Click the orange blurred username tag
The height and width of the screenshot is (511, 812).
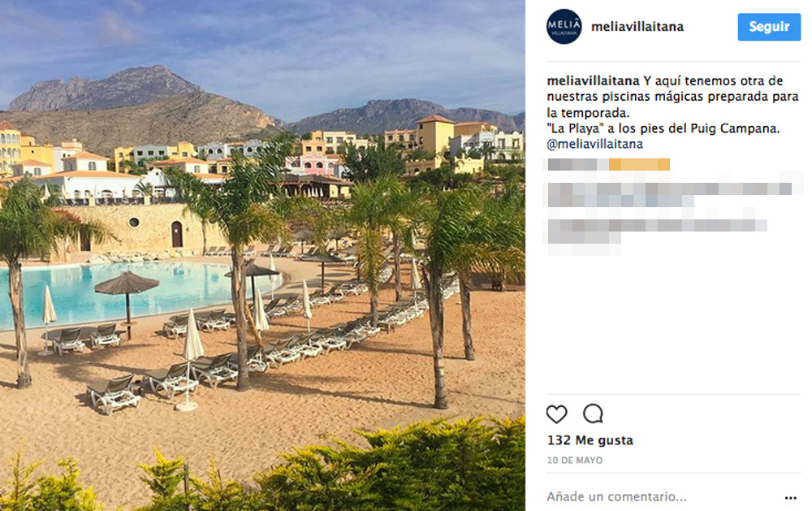tap(639, 165)
